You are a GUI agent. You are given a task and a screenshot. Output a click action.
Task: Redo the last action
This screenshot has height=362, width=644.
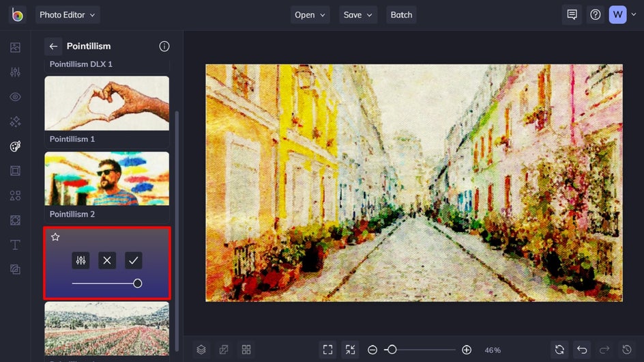tap(604, 350)
